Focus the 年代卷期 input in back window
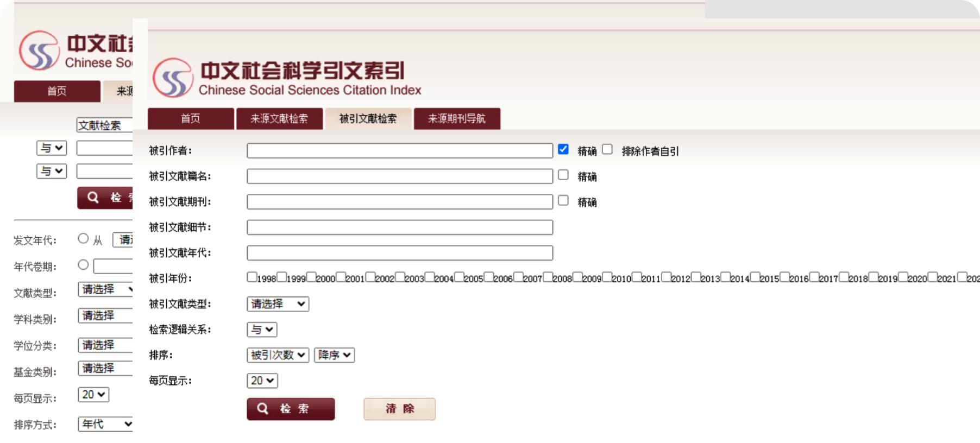The image size is (980, 443). [x=113, y=266]
